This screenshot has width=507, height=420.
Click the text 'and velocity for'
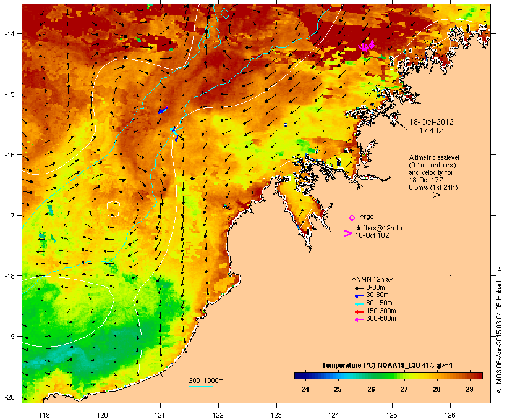coord(431,172)
